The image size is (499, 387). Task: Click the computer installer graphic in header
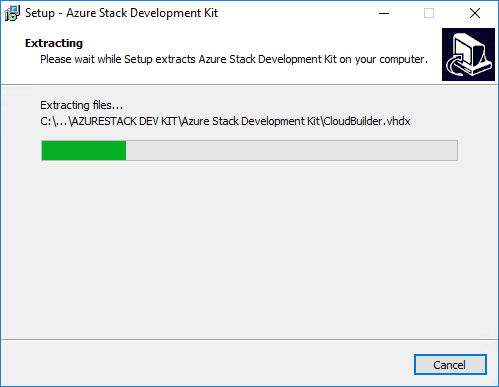(468, 54)
